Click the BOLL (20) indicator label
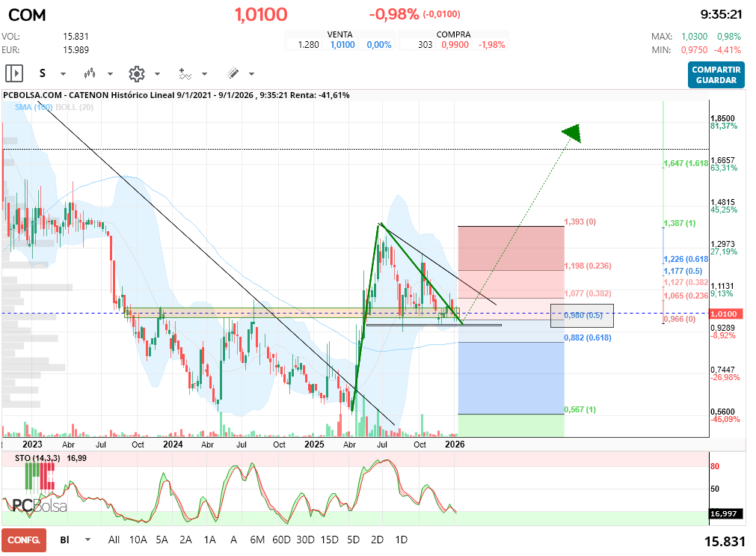The width and height of the screenshot is (756, 556). click(x=74, y=107)
